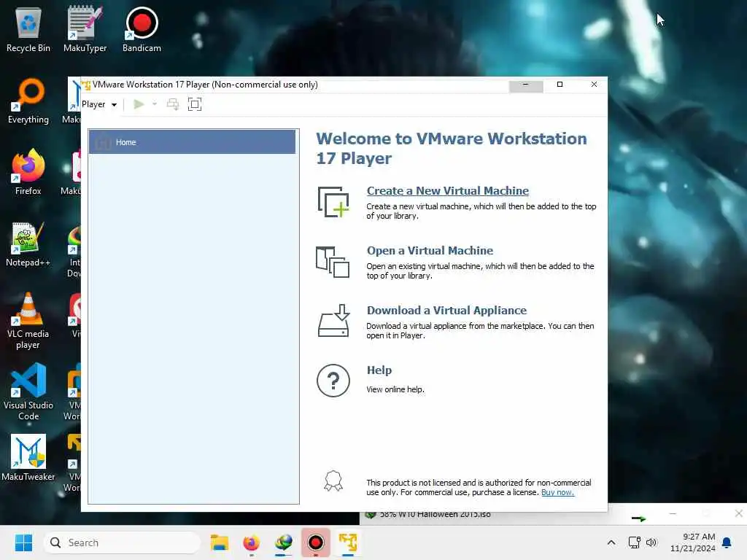This screenshot has width=747, height=560.
Task: Click the new virtual machine plus icon
Action: 333,203
